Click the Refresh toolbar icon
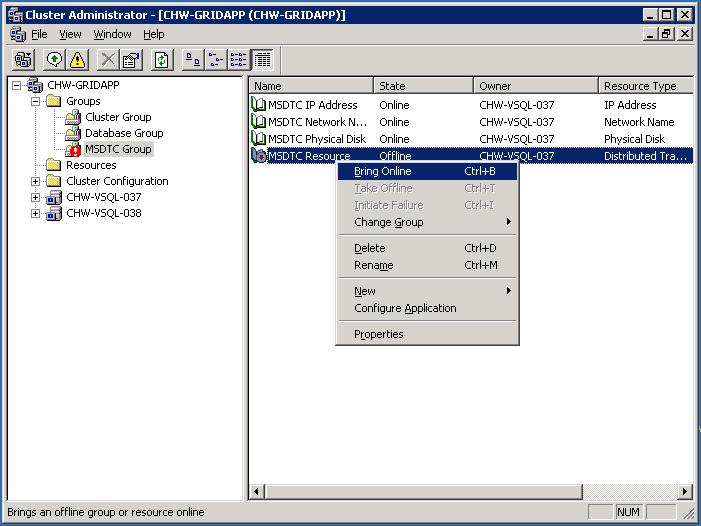The width and height of the screenshot is (701, 526). pos(161,59)
